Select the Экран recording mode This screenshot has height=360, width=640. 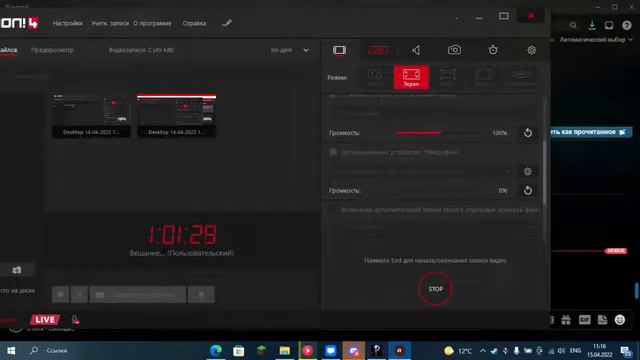[x=411, y=77]
